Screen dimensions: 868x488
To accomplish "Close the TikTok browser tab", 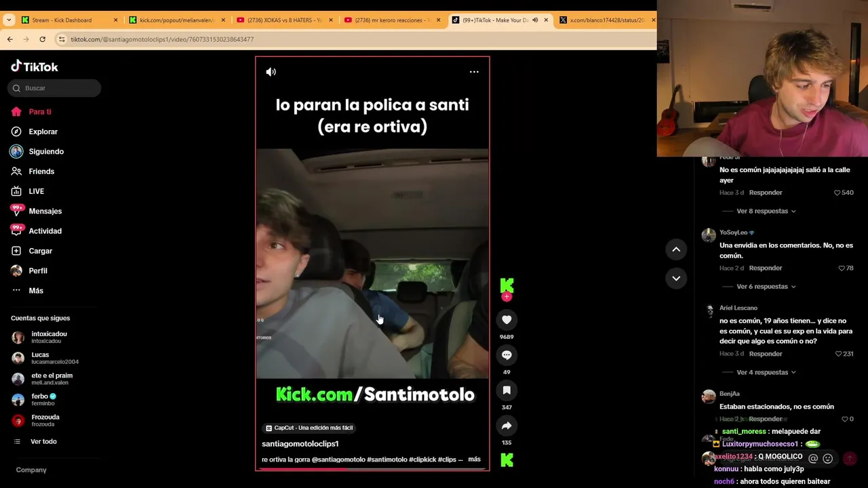I will [546, 20].
